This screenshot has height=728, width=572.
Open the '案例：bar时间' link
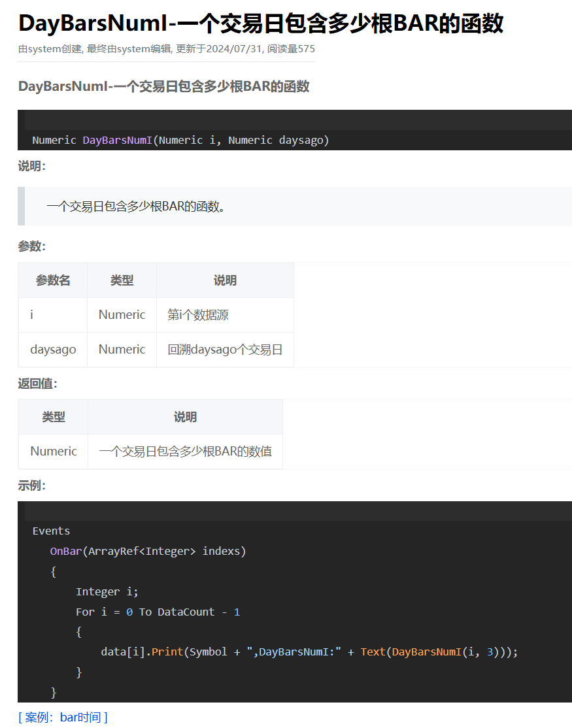(x=63, y=718)
